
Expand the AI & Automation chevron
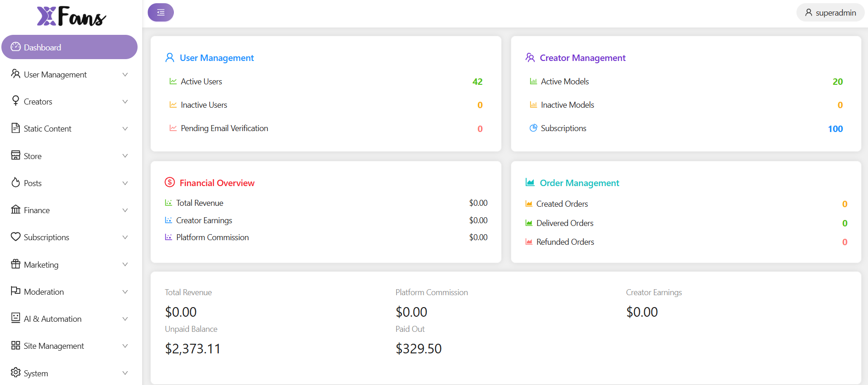[x=125, y=319]
